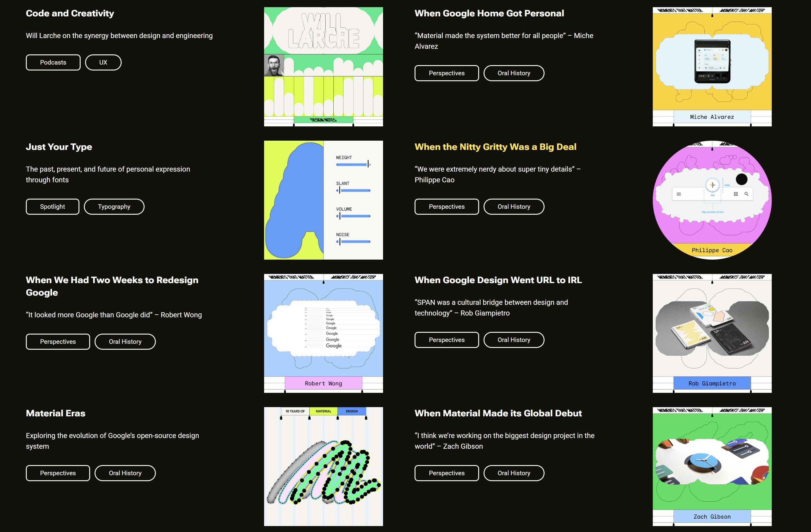Open the Code and Creativity article title
The image size is (811, 532).
pos(70,13)
